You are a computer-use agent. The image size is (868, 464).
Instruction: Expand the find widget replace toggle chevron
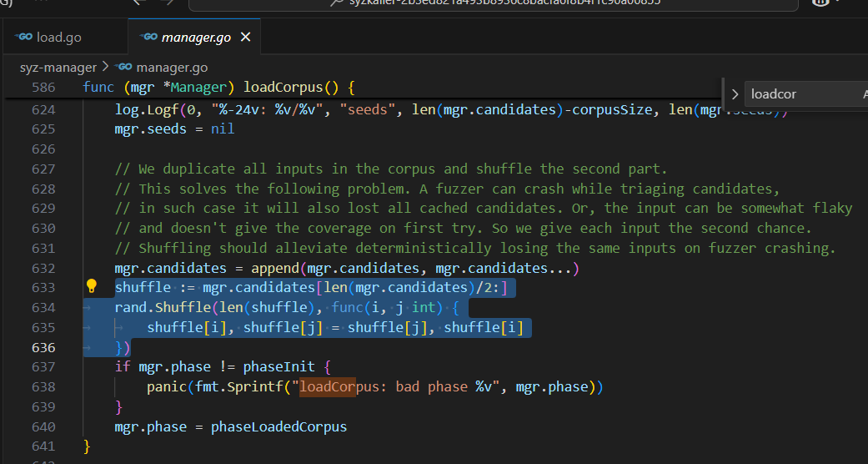coord(735,94)
